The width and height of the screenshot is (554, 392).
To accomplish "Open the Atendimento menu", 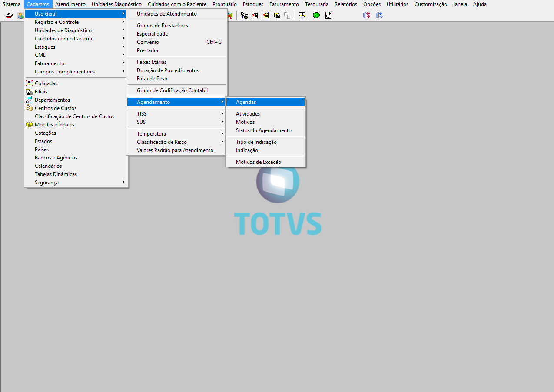I will click(x=70, y=4).
